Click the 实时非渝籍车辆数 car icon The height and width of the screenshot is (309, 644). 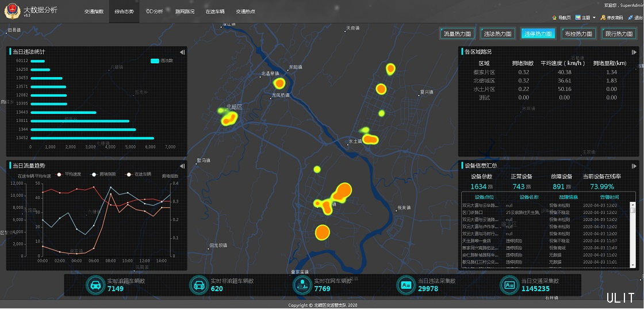[x=198, y=285]
